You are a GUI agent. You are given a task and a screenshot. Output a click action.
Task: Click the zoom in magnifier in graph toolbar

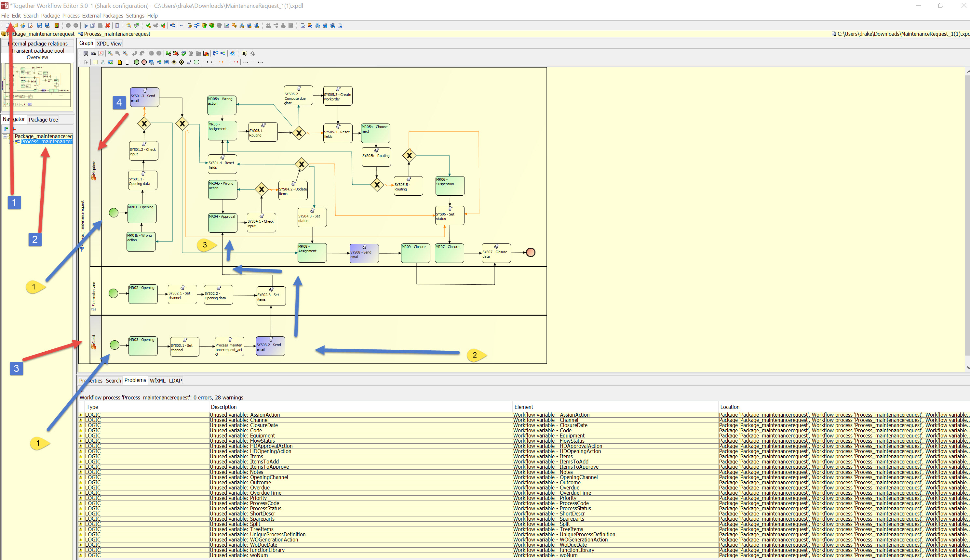click(110, 53)
